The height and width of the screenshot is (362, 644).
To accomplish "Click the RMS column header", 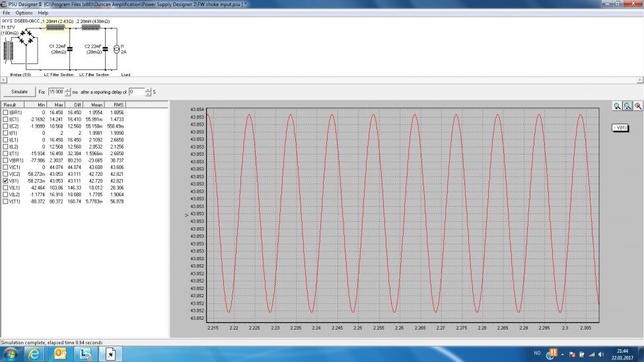I will [x=115, y=105].
